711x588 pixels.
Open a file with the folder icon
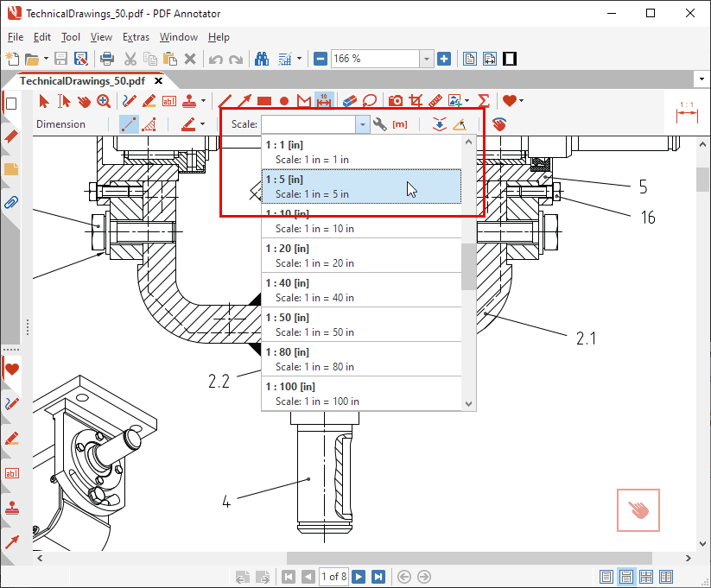(x=32, y=59)
